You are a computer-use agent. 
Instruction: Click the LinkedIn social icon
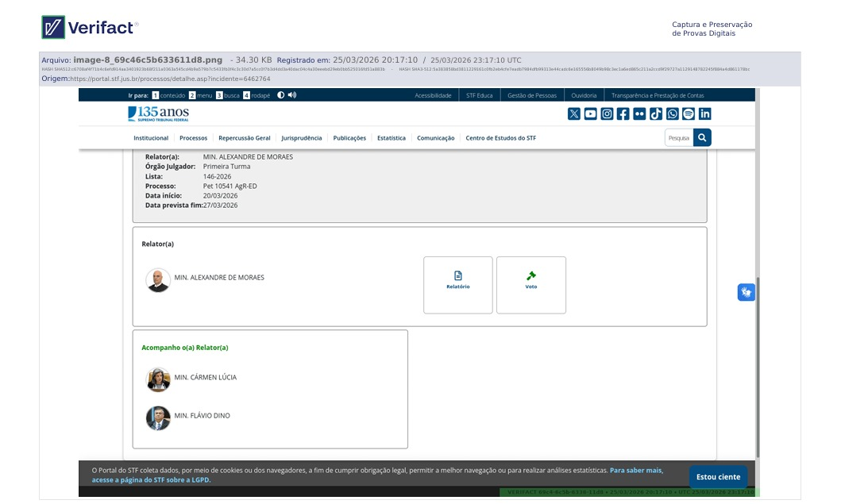coord(705,113)
